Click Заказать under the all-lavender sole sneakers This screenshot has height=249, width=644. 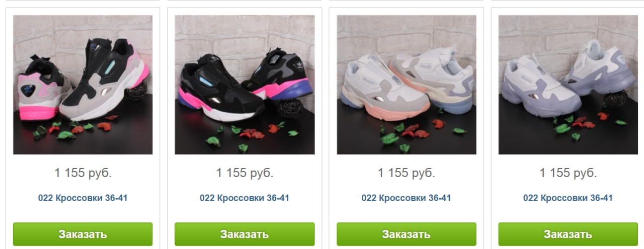click(x=568, y=234)
